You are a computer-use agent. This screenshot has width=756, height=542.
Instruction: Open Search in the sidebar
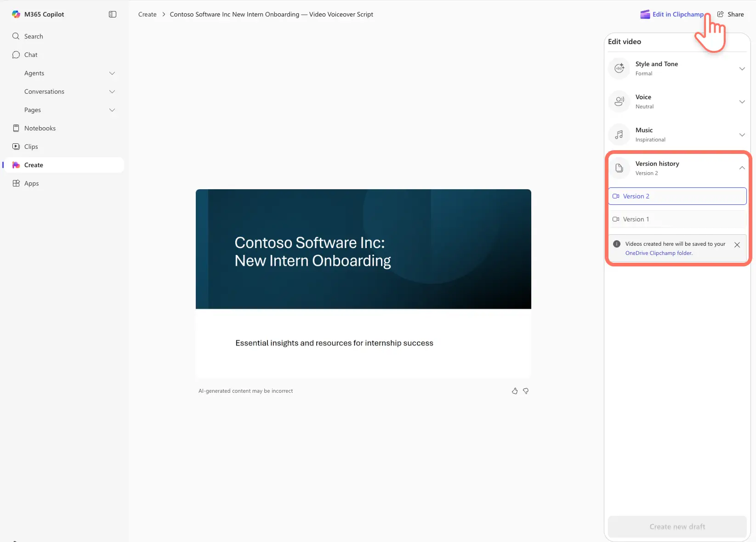(x=64, y=36)
